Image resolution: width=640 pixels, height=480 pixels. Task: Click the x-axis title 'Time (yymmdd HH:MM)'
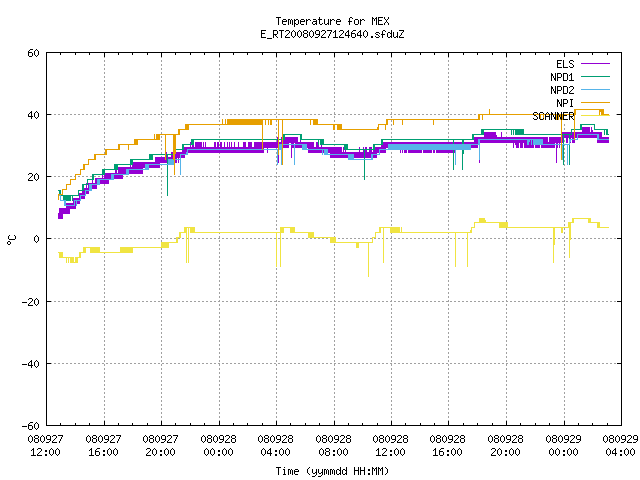332,471
